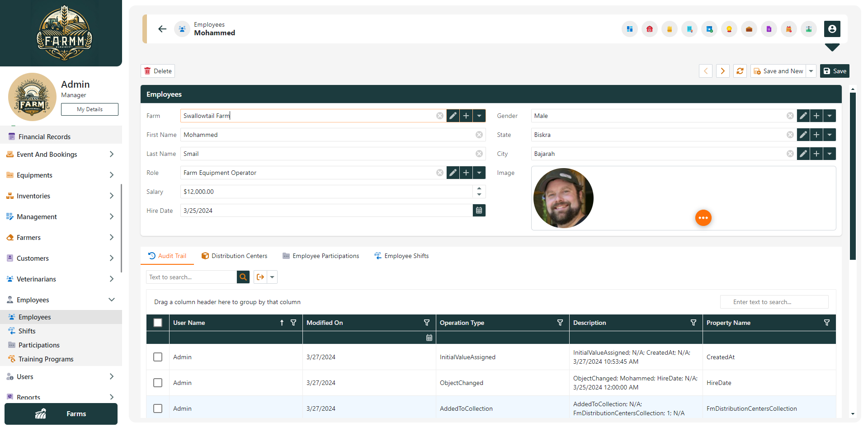
Task: Check the first Admin audit row checkbox
Action: coord(158,357)
